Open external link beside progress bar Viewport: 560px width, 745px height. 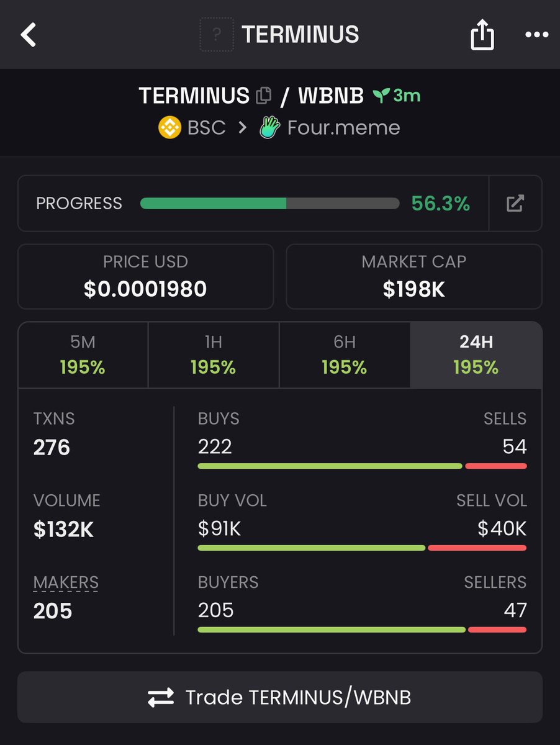pyautogui.click(x=515, y=203)
